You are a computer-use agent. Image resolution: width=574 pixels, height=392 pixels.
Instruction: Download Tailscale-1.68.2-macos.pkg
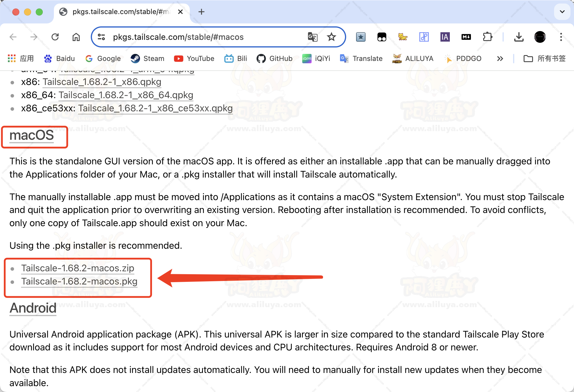(x=79, y=281)
